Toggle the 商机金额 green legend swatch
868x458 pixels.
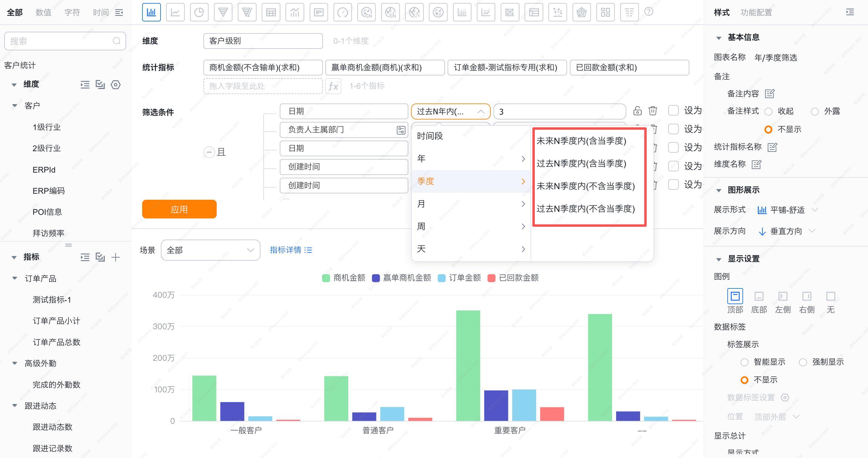pyautogui.click(x=326, y=278)
